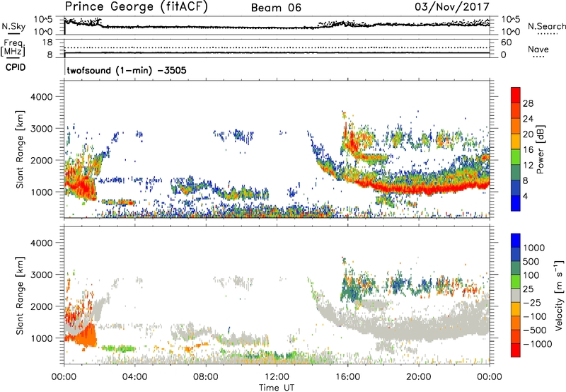Click the blue bottom of power color bar
The image size is (566, 392).
[x=516, y=203]
